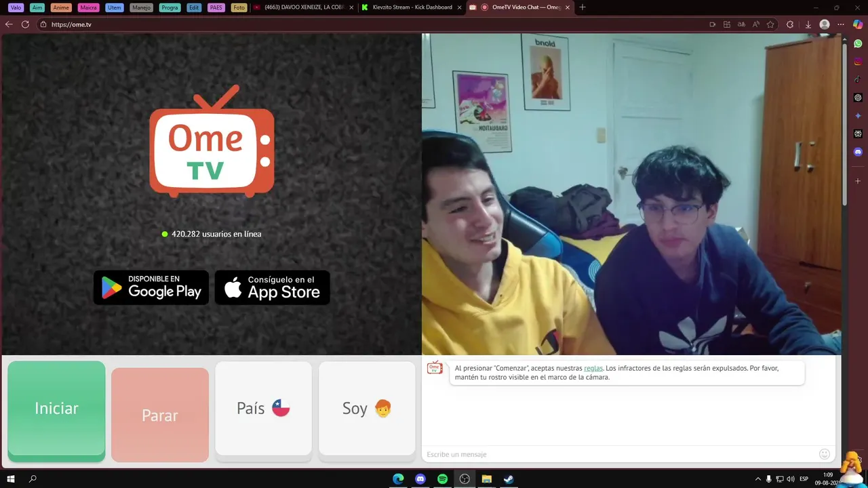Open OBS Studio from the taskbar
Viewport: 868px width, 488px height.
click(465, 479)
